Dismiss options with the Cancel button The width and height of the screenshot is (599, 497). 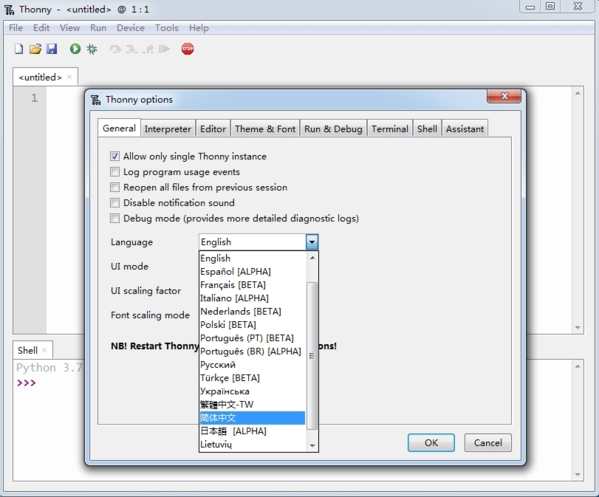click(488, 443)
